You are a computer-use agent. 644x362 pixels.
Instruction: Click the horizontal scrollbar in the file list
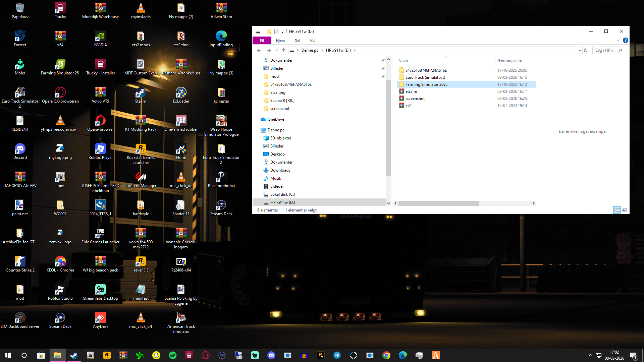pos(438,203)
